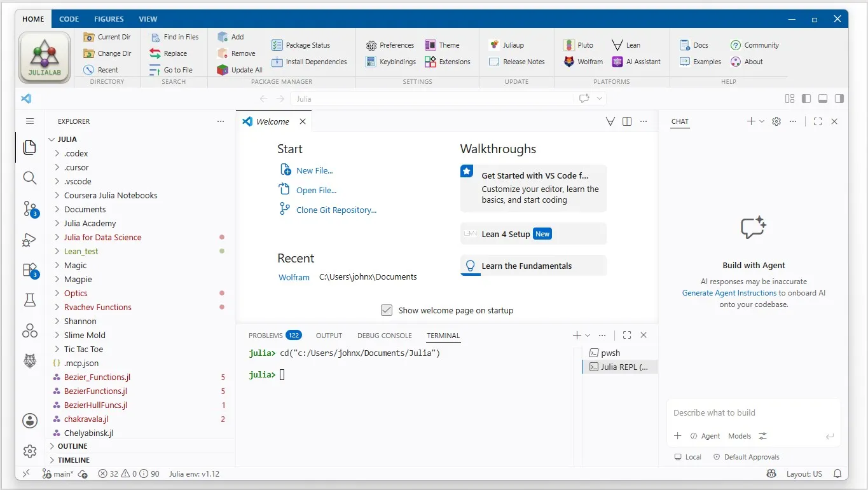Open the About dialog

click(747, 62)
